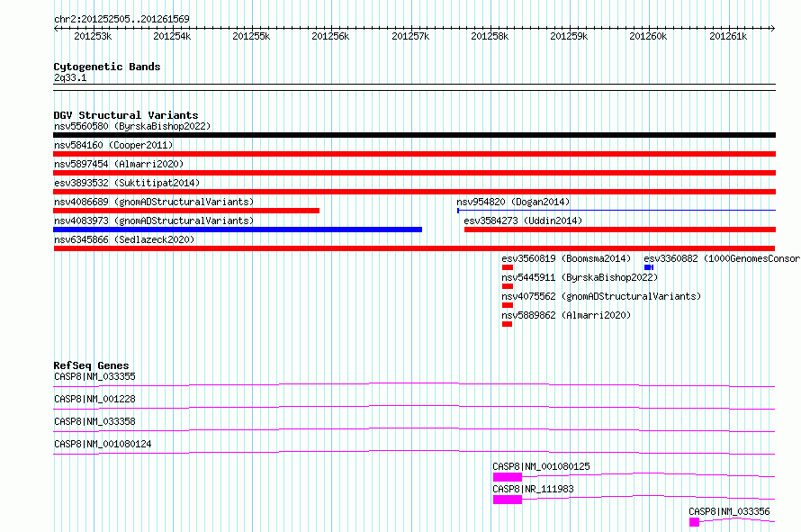Click the red esv3893532 Suktitipat2014 bar
The height and width of the screenshot is (532, 801).
pyautogui.click(x=414, y=192)
